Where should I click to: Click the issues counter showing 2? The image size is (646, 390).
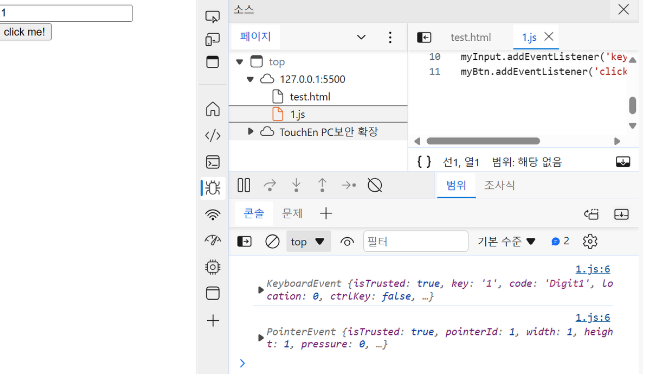[560, 241]
